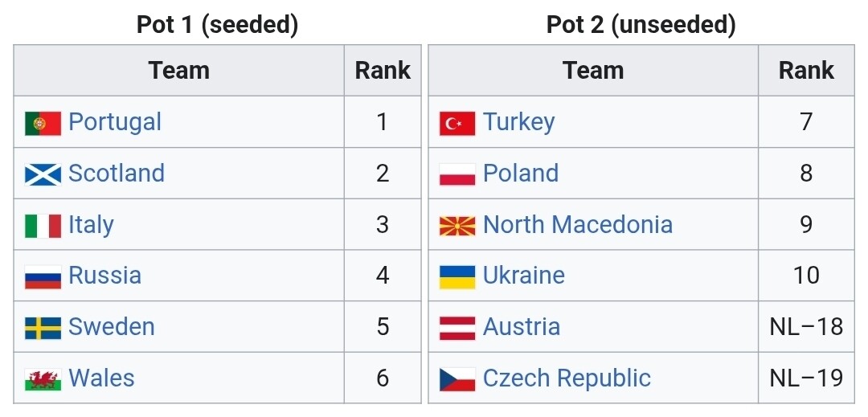Follow the Wales team link
Image resolution: width=868 pixels, height=417 pixels.
click(101, 378)
